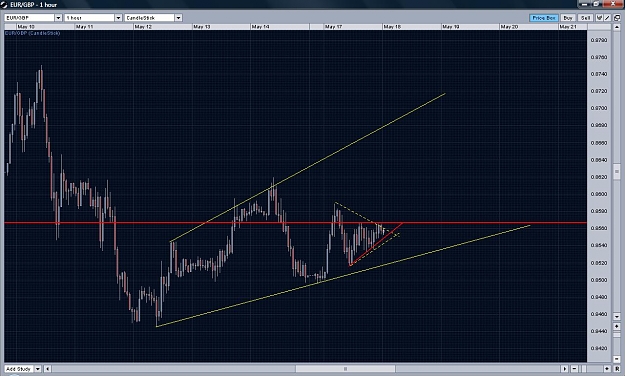Click the EUR/GBP (CandleStick) chart label
The height and width of the screenshot is (376, 625).
coord(32,33)
